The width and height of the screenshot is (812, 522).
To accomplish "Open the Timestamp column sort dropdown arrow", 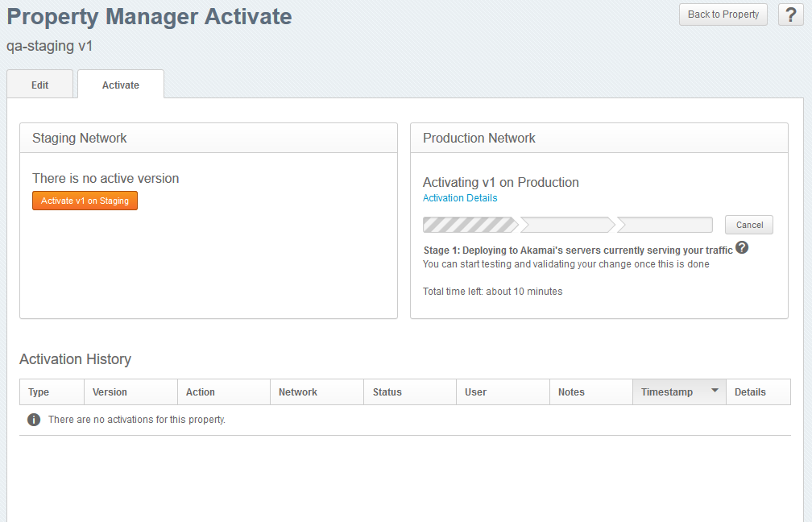I will pos(713,391).
